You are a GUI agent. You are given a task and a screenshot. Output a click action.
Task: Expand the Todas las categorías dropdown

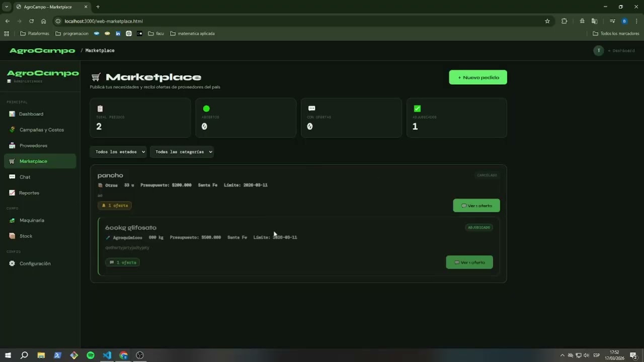tap(182, 152)
